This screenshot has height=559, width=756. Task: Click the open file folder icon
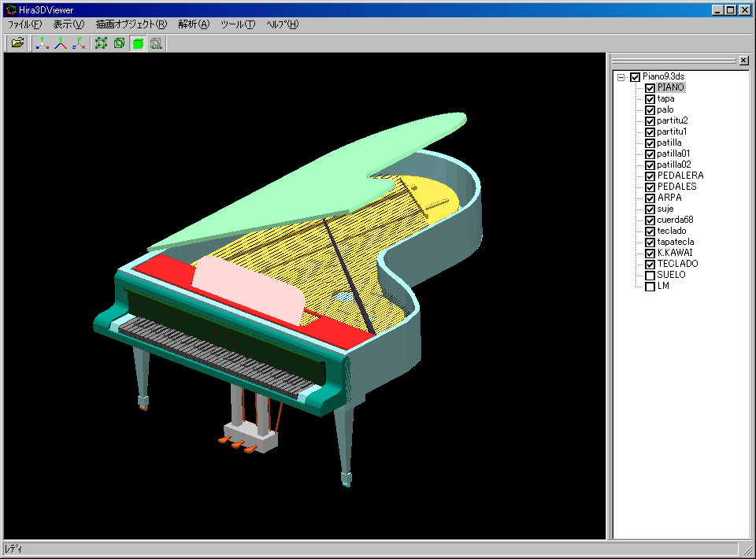(x=17, y=43)
